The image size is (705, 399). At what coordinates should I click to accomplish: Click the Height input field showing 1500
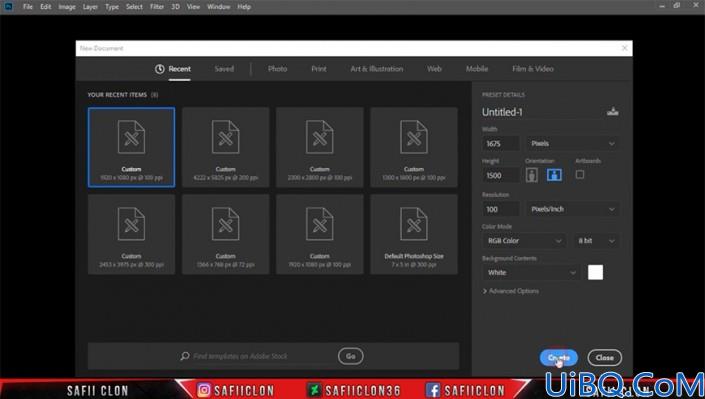click(501, 175)
